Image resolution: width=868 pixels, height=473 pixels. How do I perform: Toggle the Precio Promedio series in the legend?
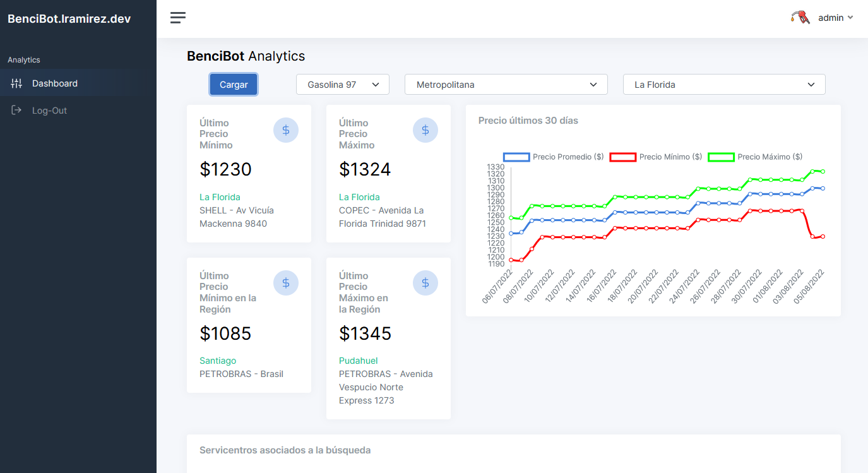point(567,157)
